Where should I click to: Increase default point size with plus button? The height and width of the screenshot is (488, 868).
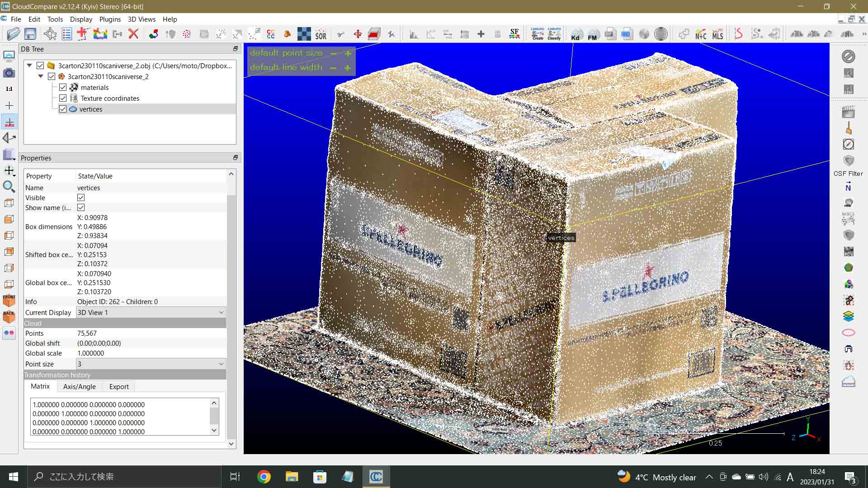348,53
